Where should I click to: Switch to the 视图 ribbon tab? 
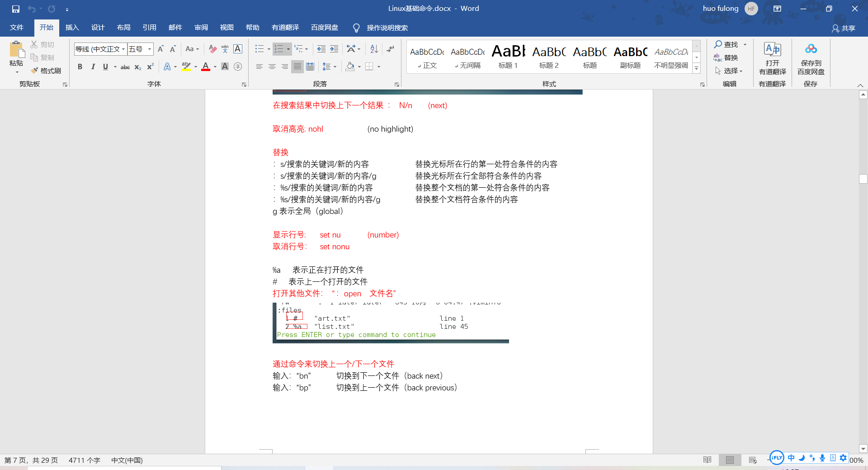tap(226, 28)
